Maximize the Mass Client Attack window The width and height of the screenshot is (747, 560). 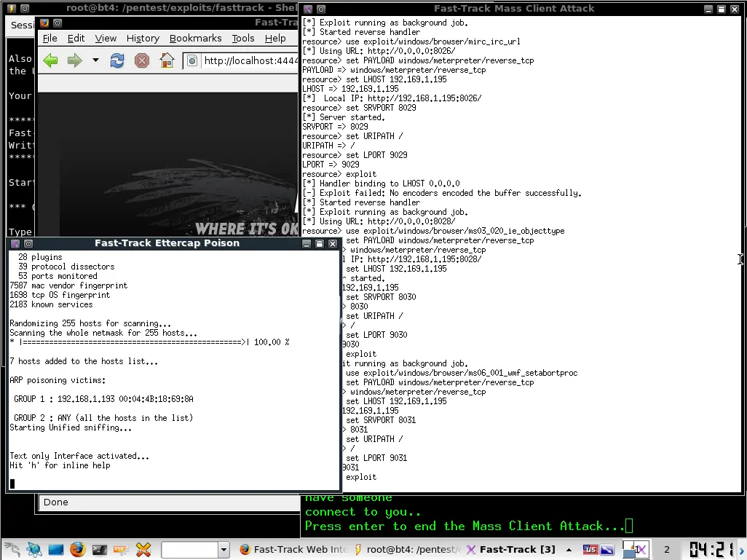[x=722, y=9]
